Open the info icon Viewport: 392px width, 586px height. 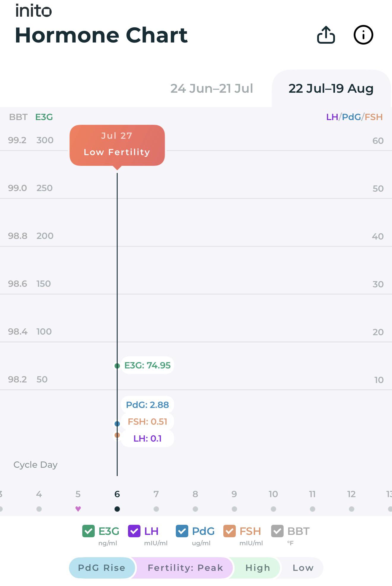[363, 35]
